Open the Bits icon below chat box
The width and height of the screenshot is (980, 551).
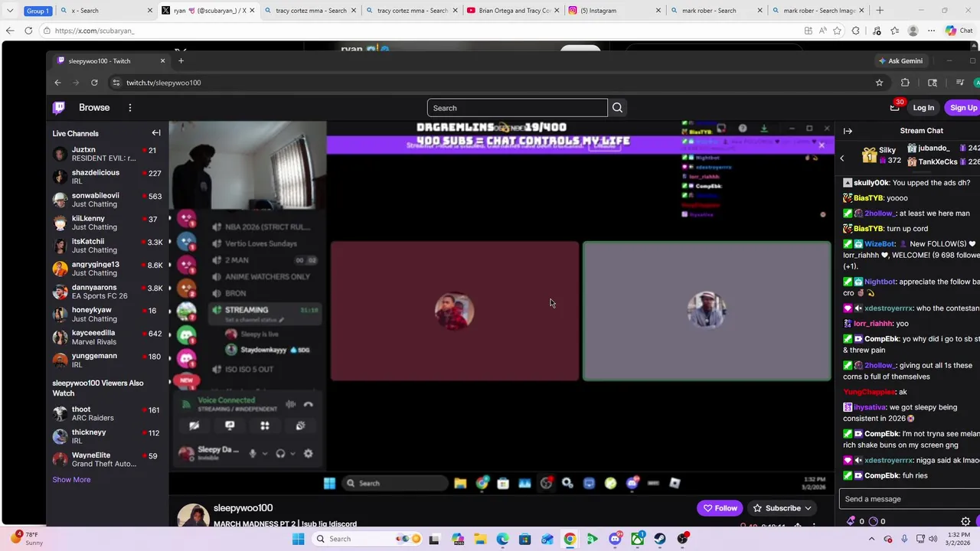[851, 521]
